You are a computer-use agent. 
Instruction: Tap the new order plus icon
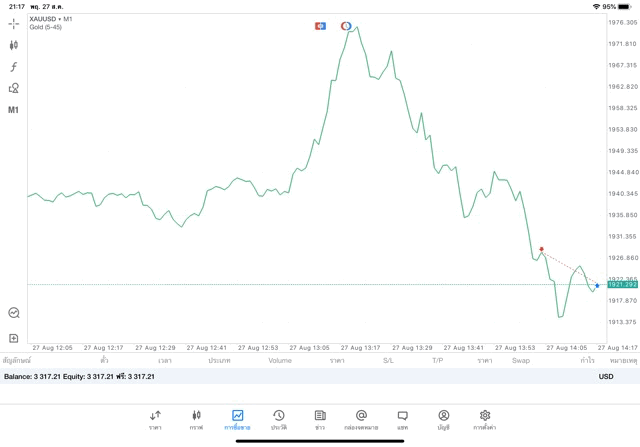14,338
